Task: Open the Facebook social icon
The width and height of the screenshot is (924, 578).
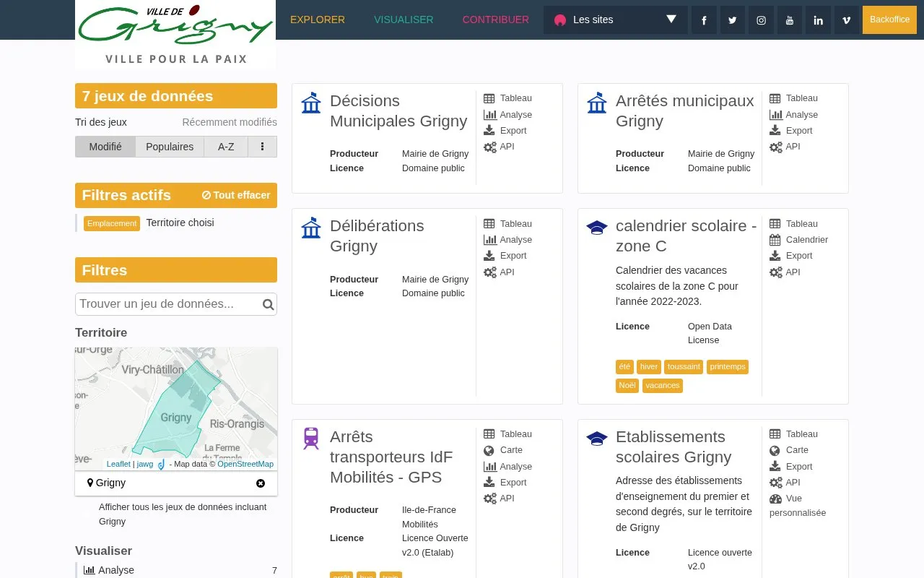Action: [704, 20]
